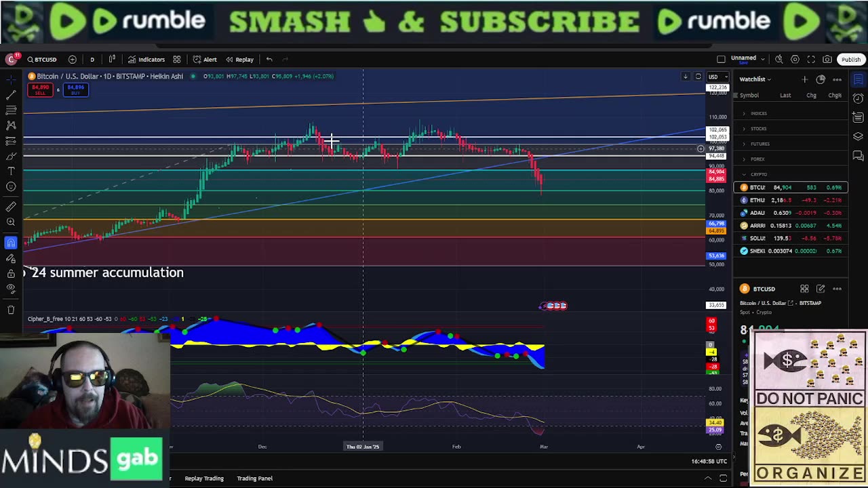Open the Indicators menu
The image size is (868, 488).
146,60
